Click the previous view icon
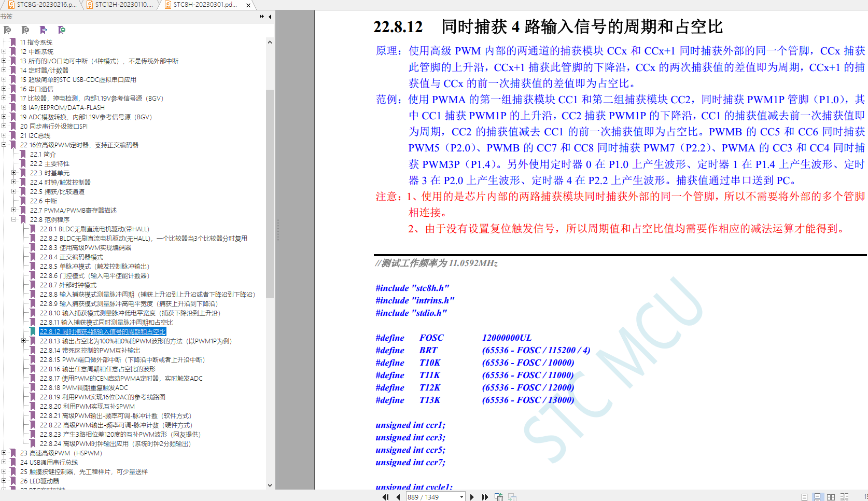 click(x=499, y=497)
